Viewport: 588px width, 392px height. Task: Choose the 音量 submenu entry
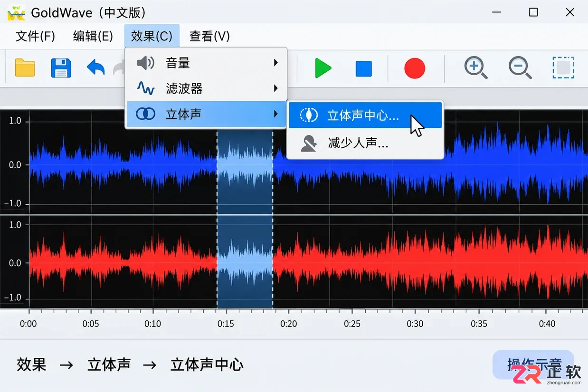[206, 63]
